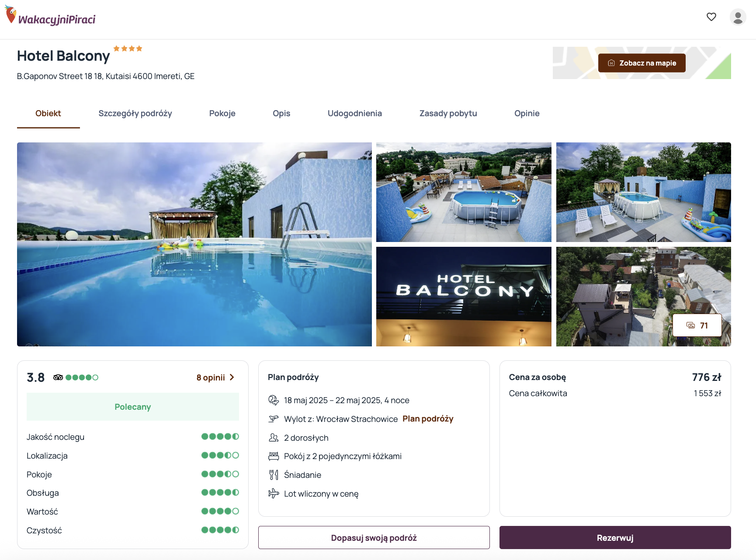The height and width of the screenshot is (560, 756).
Task: Click the cutlery icon next to Śniadanie
Action: [274, 475]
